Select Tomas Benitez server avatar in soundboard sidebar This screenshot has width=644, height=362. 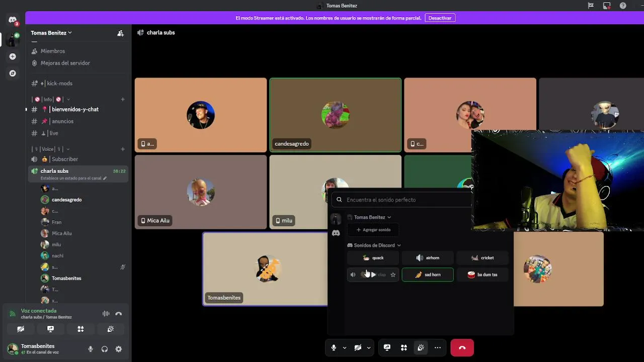(336, 219)
